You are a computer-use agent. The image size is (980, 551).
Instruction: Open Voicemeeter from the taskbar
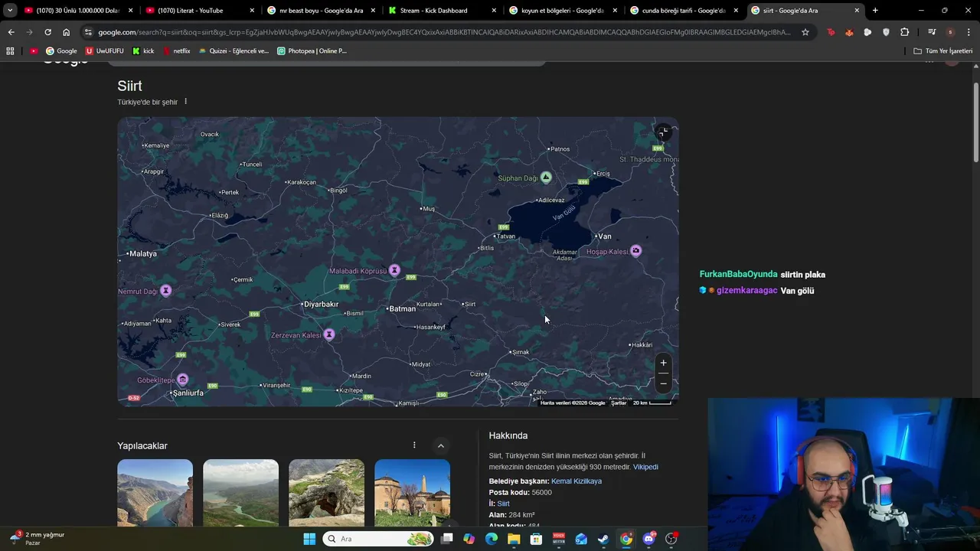559,539
